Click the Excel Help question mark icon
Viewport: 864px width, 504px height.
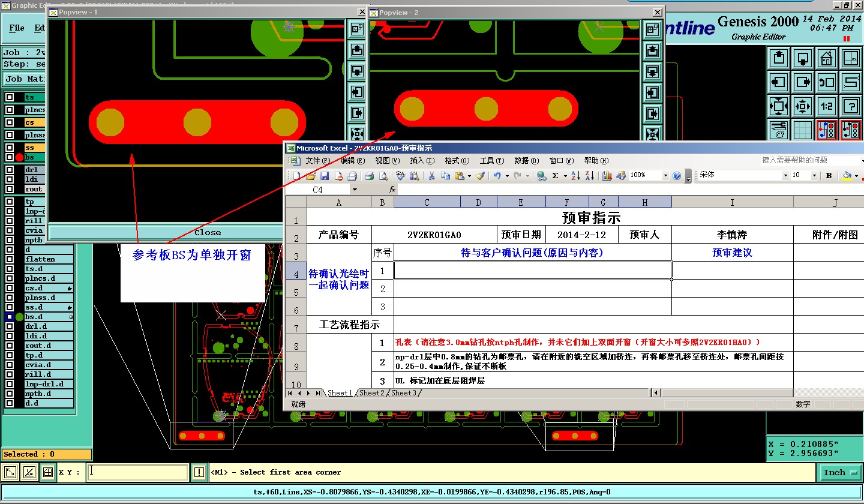pyautogui.click(x=677, y=176)
